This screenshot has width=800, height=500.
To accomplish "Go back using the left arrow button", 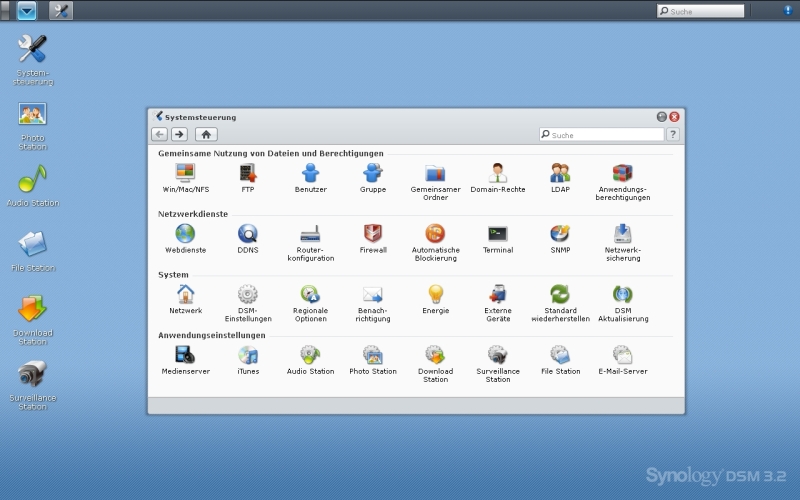I will click(160, 134).
